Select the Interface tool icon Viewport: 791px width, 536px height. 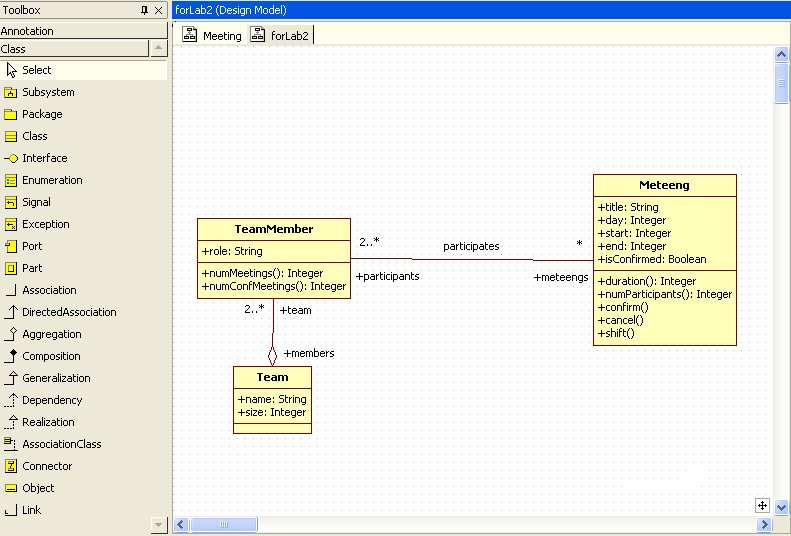[11, 158]
